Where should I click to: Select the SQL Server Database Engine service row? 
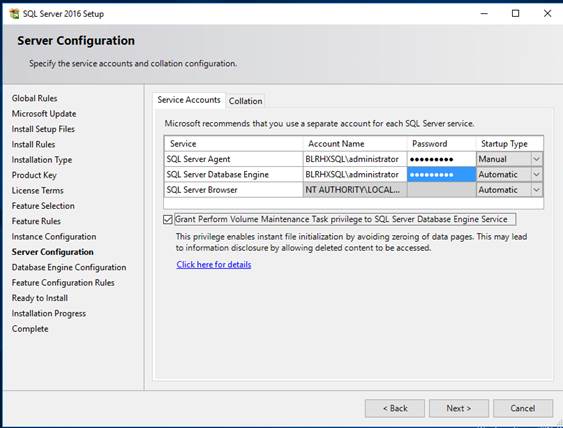(x=234, y=175)
